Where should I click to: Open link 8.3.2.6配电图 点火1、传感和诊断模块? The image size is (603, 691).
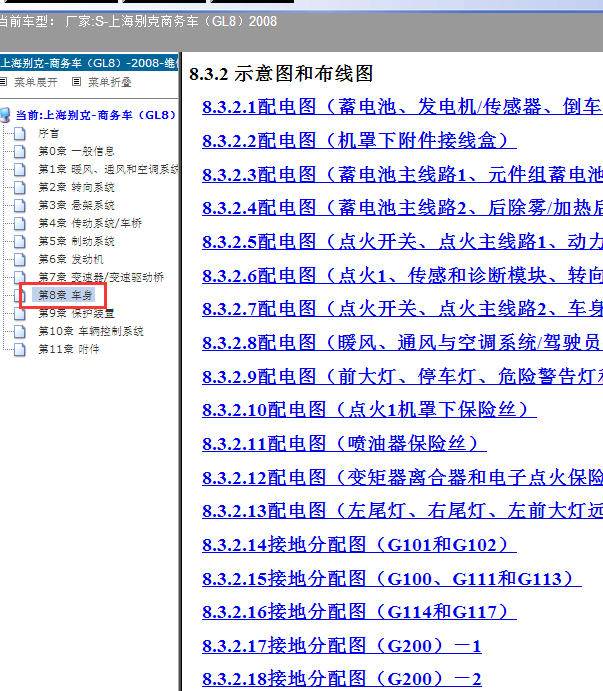point(402,275)
